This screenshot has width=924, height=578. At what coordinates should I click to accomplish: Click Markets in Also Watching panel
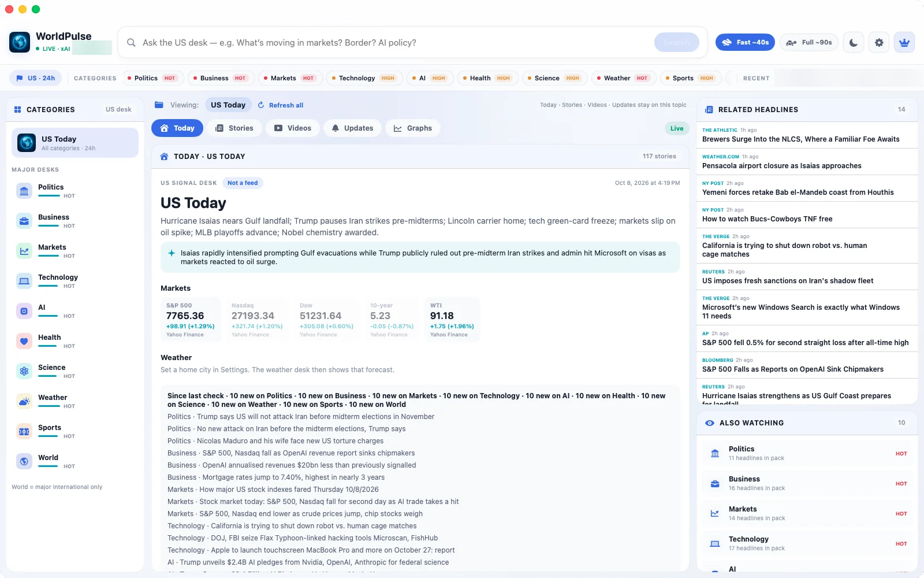pyautogui.click(x=807, y=513)
